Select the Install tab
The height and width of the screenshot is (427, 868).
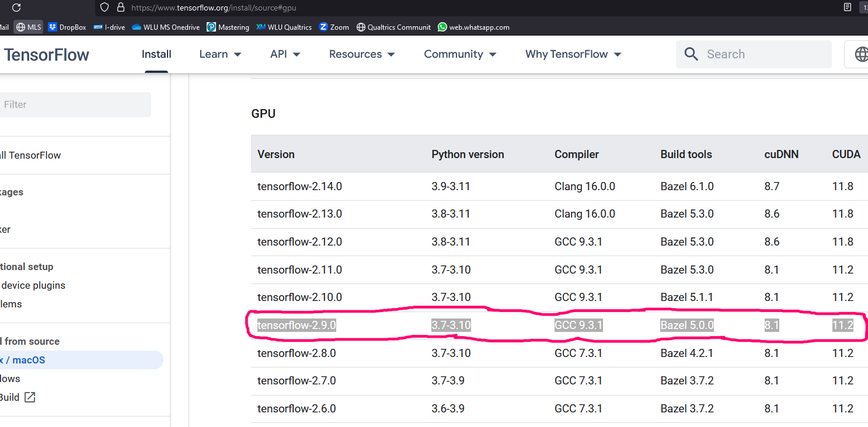[x=156, y=54]
